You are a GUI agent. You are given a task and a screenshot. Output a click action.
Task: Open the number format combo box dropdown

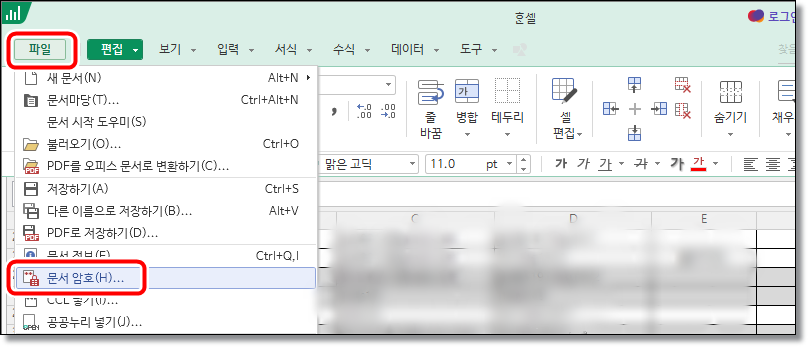[388, 85]
